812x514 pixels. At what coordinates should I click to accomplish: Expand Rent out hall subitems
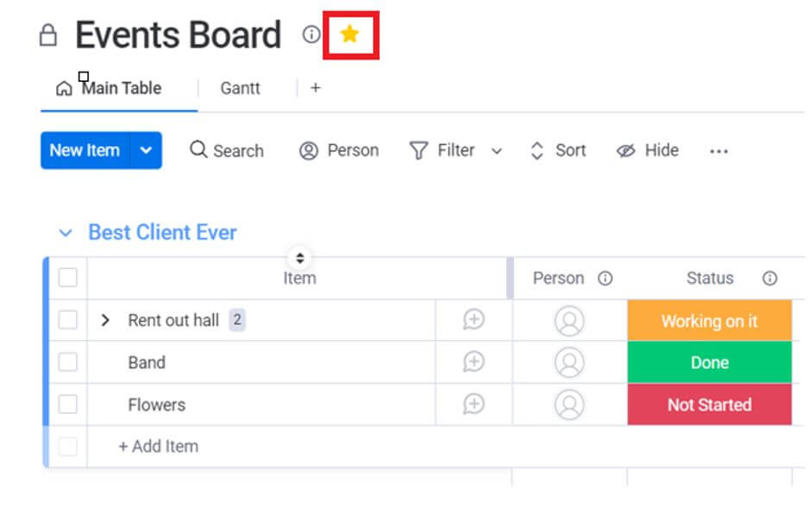(105, 320)
